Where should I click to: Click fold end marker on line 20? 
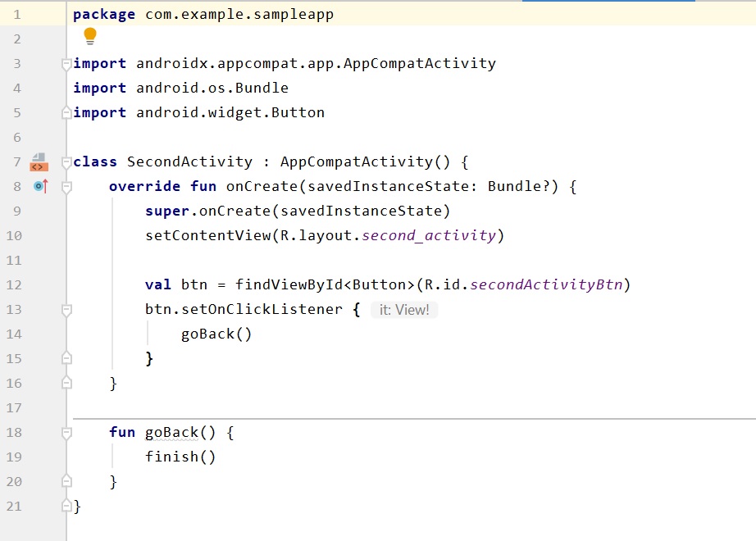(66, 482)
